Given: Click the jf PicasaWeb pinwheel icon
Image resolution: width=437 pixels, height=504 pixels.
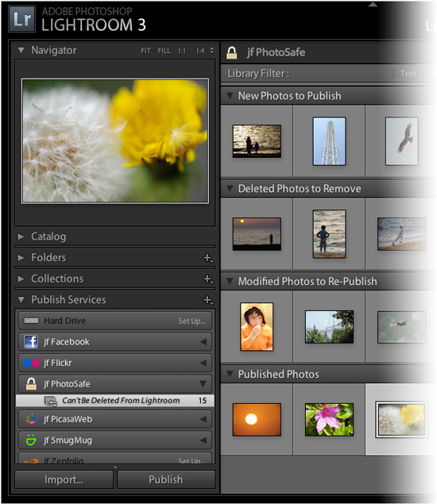Looking at the screenshot, I should point(31,419).
